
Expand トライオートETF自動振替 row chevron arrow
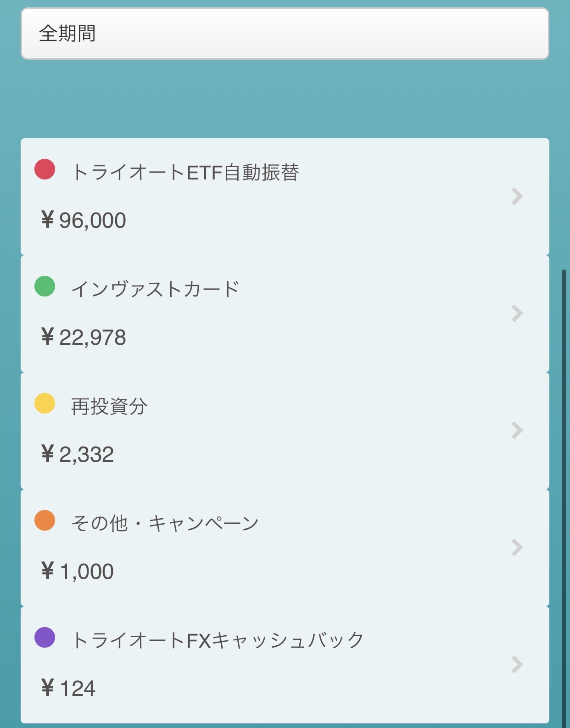(517, 196)
